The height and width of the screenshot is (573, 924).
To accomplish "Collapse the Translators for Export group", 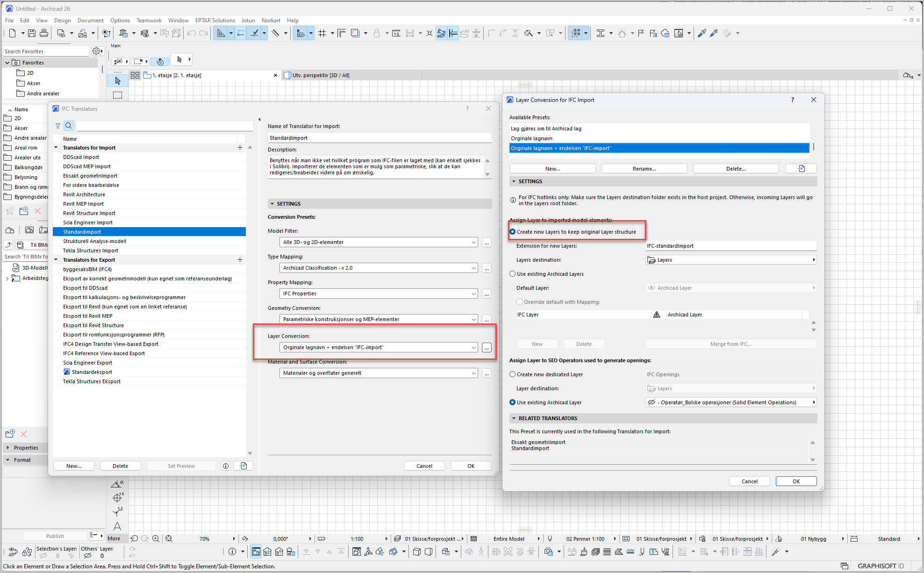I will tap(56, 260).
